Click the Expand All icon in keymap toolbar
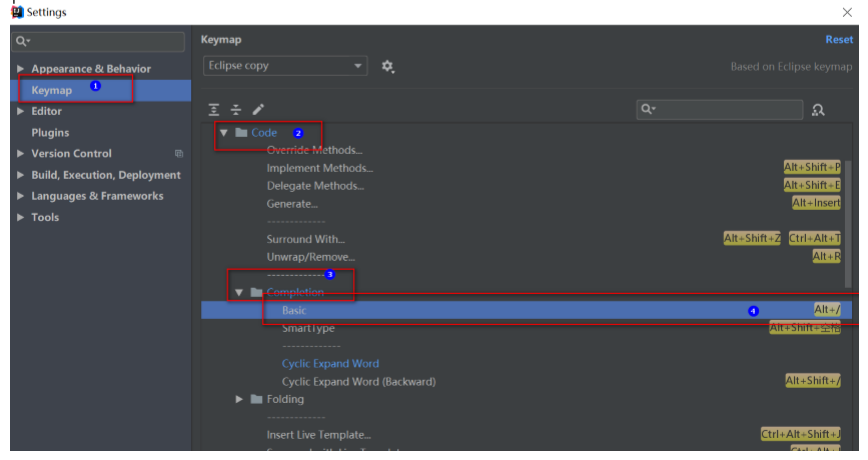868x460 pixels. 214,110
